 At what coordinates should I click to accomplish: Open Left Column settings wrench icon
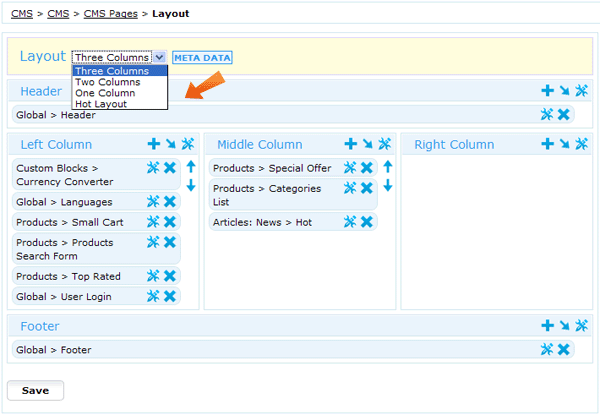[188, 144]
